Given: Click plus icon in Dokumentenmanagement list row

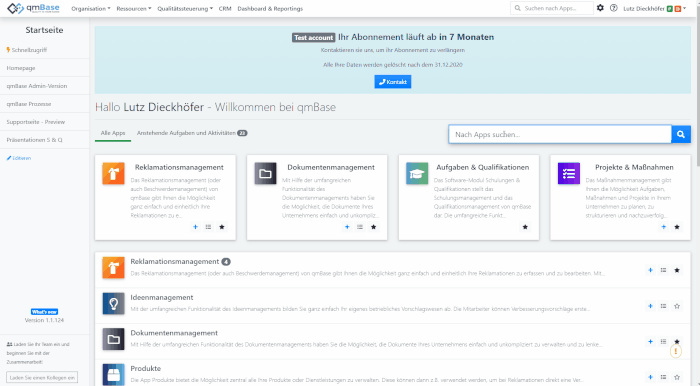Looking at the screenshot, I should [x=650, y=341].
